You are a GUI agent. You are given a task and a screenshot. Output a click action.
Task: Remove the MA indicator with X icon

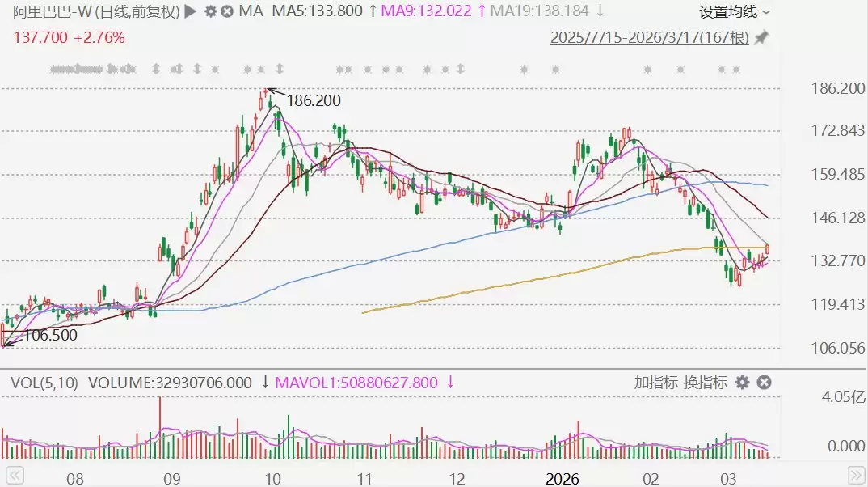227,11
